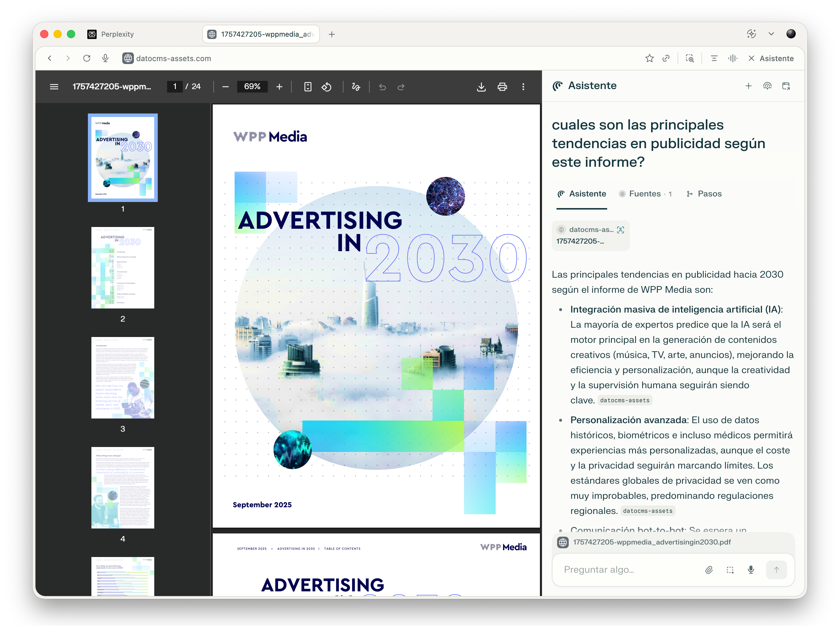Switch to the Fuentes tab
The width and height of the screenshot is (840, 642).
pyautogui.click(x=645, y=194)
